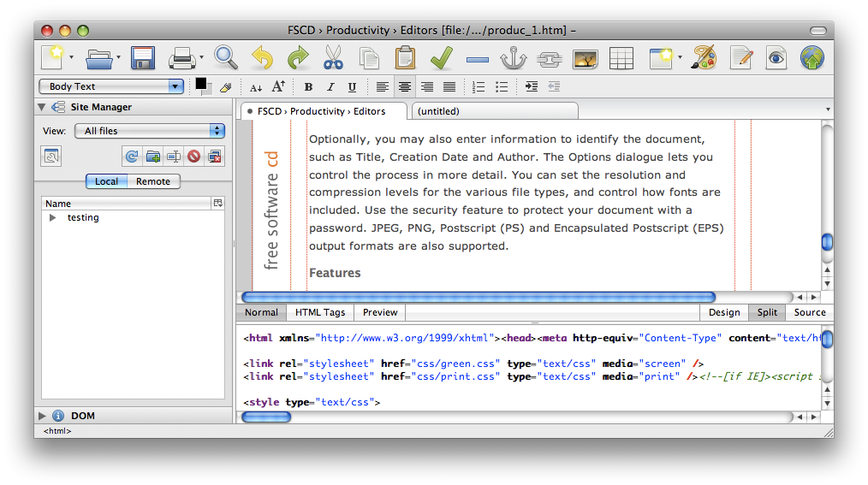
Task: Cut selection with the scissors icon
Action: point(333,57)
